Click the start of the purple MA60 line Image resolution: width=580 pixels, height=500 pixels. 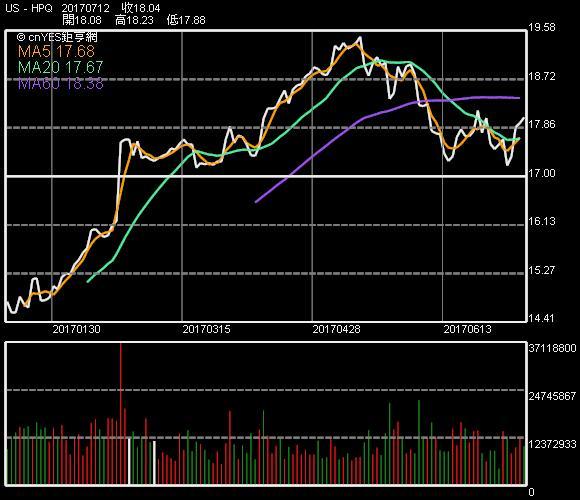[x=256, y=202]
